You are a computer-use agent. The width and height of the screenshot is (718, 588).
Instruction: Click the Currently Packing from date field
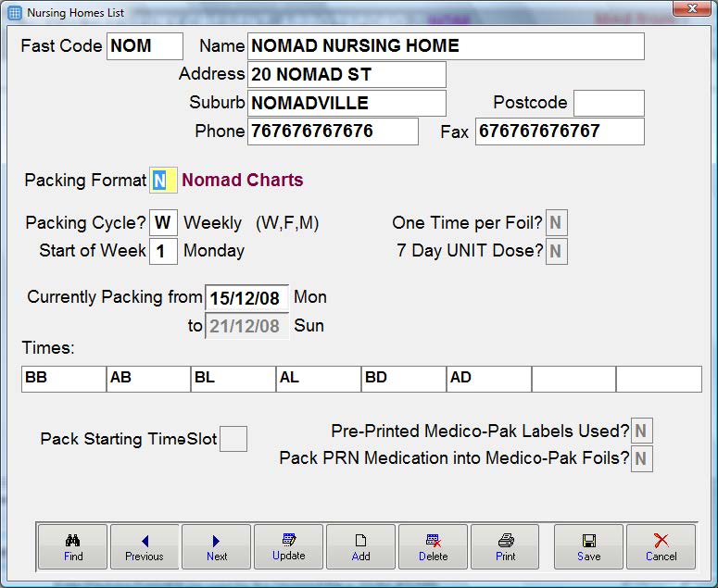pos(246,298)
